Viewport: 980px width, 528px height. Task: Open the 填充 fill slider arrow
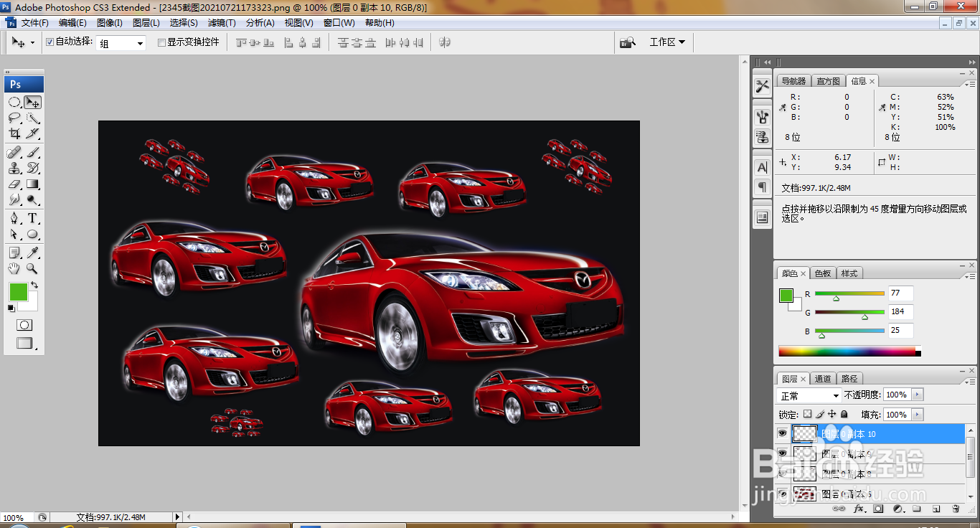tap(917, 415)
